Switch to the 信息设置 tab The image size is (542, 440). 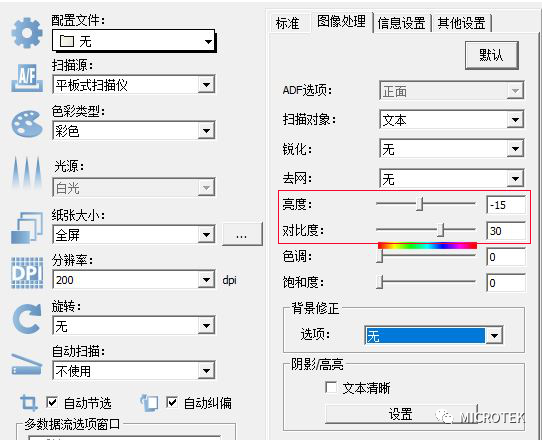pos(401,23)
